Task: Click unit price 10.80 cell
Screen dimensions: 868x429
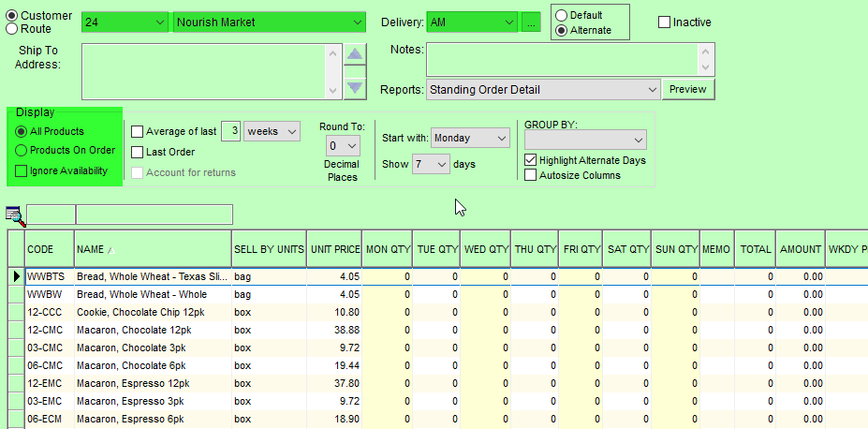Action: coord(334,312)
